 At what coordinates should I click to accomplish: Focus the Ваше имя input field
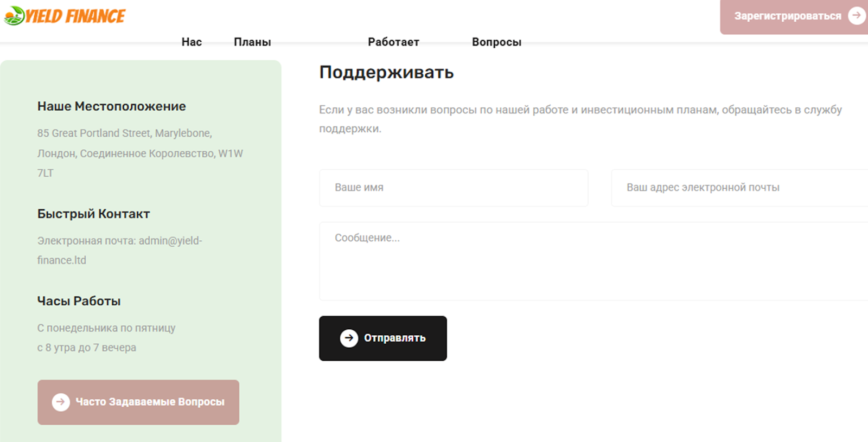point(454,188)
